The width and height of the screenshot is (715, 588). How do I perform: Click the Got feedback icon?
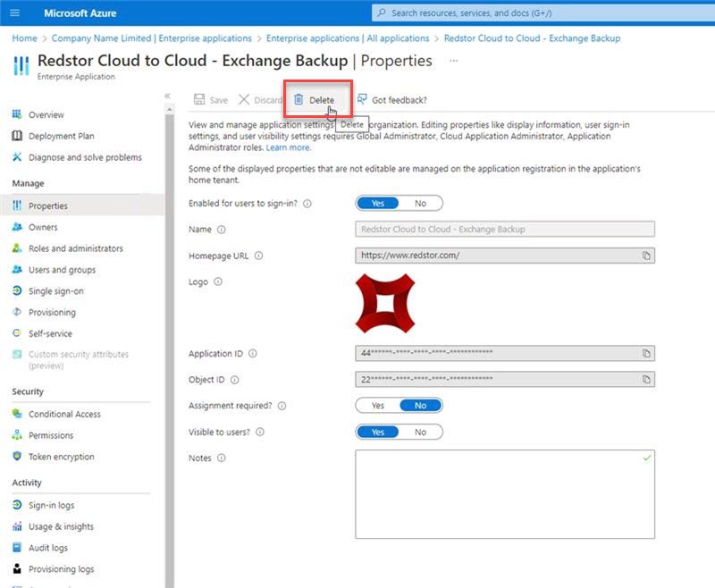362,99
